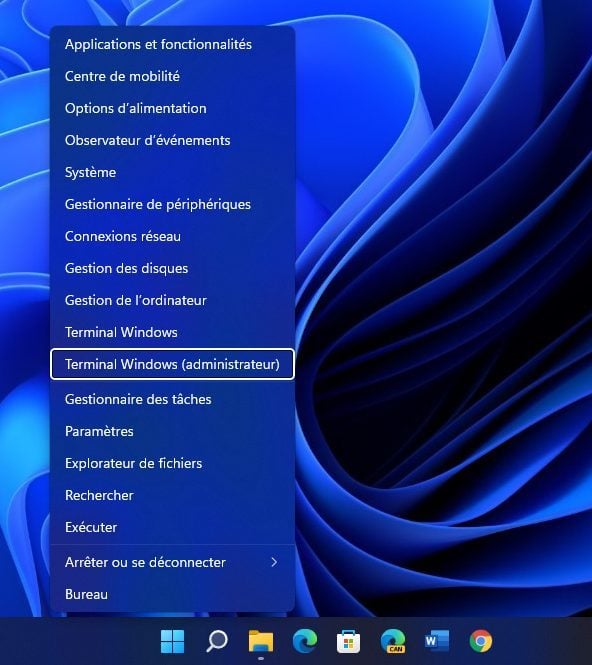
Task: Show the desktop via Bureau
Action: [x=172, y=594]
